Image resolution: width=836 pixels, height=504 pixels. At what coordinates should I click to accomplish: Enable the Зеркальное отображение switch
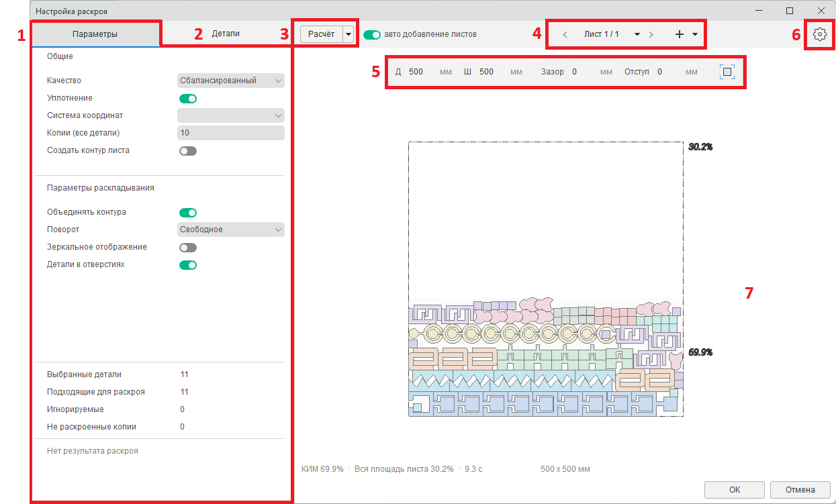(x=188, y=248)
